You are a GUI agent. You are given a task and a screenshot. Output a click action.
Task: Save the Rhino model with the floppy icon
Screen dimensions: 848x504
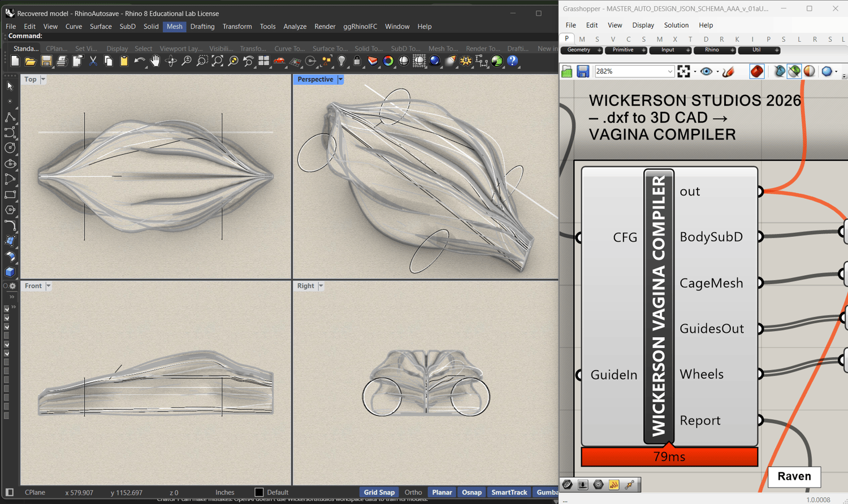point(46,61)
